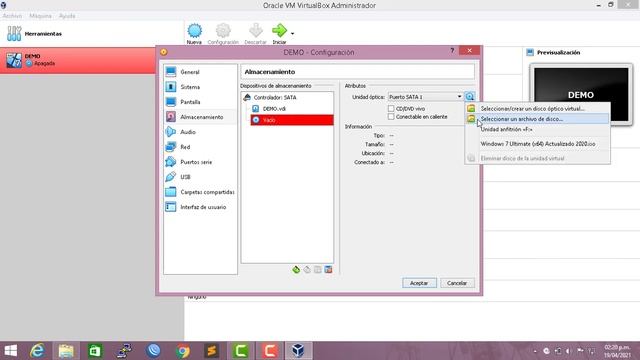Click the add attachment icon below storage tree
The image size is (640, 360).
318,269
